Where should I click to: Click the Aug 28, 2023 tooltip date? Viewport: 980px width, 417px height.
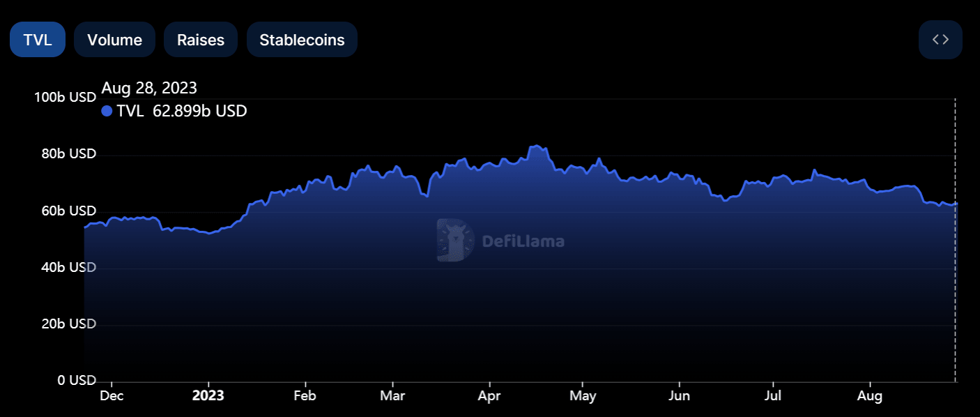tap(149, 88)
